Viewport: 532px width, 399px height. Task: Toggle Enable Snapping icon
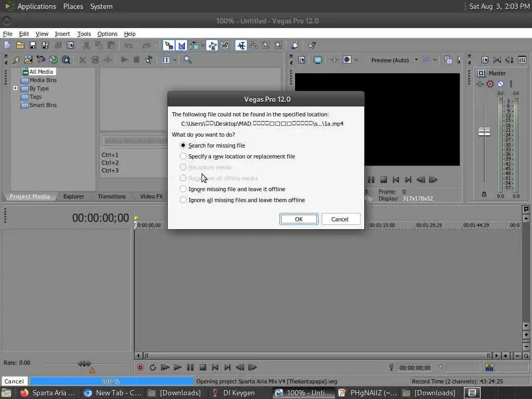pos(169,46)
